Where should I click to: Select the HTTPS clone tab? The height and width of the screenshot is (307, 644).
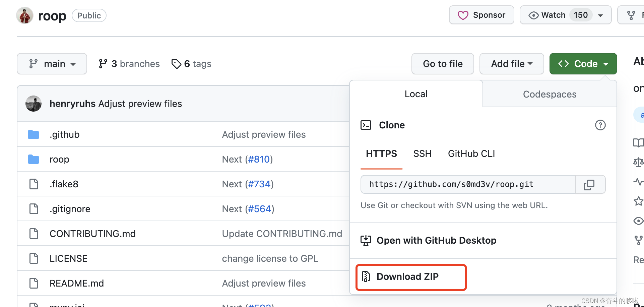pos(381,154)
